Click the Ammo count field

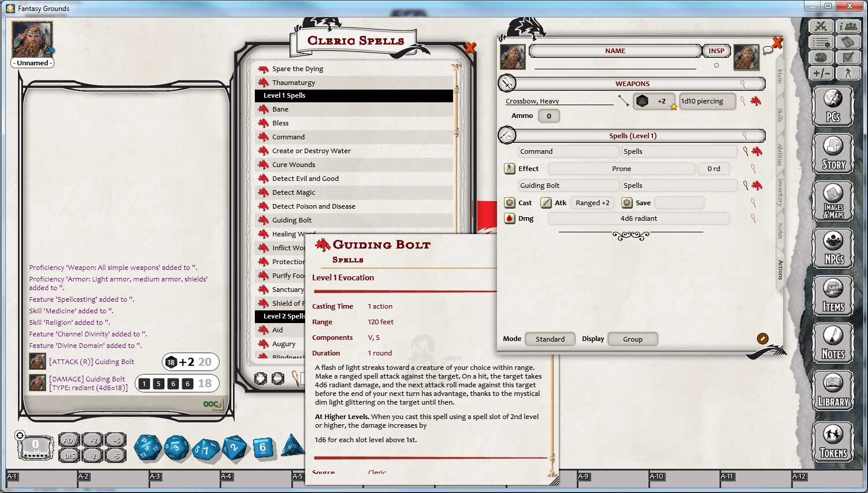(548, 116)
